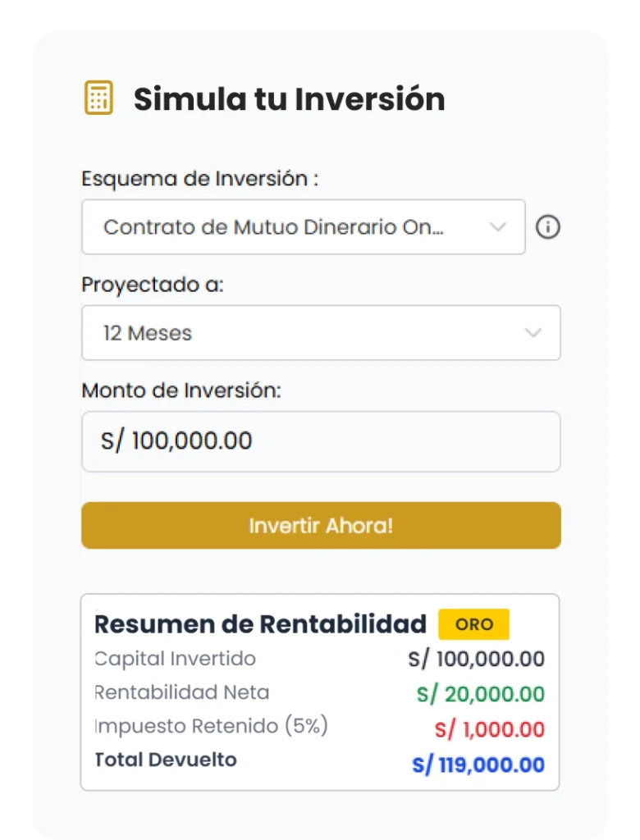Focus the Monto de Inversión amount field
The image size is (640, 840).
click(320, 441)
